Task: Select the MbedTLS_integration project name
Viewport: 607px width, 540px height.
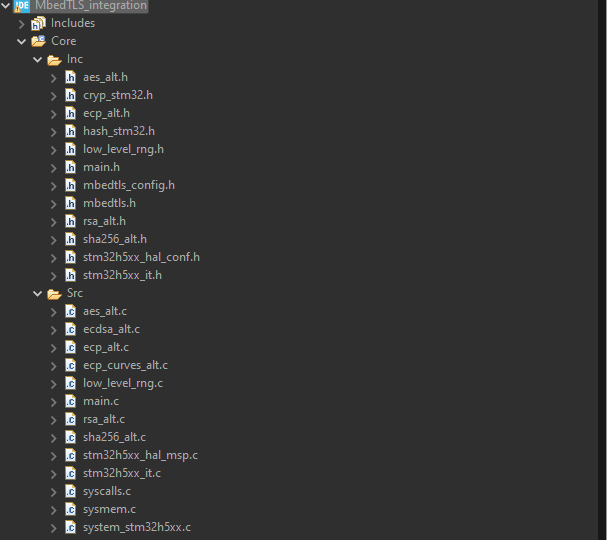Action: pos(91,5)
